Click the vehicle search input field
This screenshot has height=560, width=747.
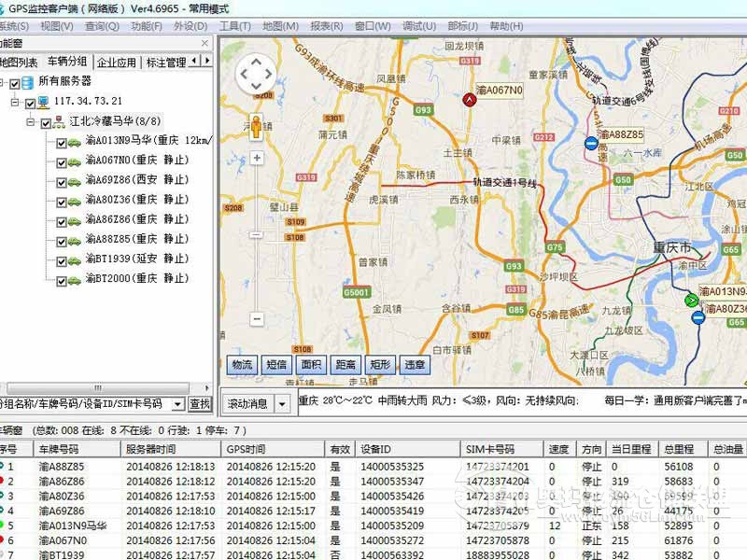coord(86,404)
